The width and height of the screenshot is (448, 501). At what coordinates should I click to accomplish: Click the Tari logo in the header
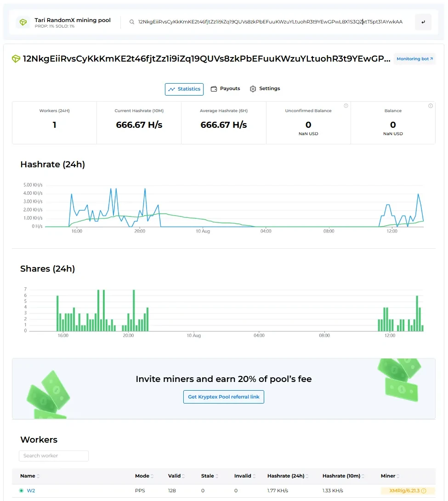click(23, 23)
